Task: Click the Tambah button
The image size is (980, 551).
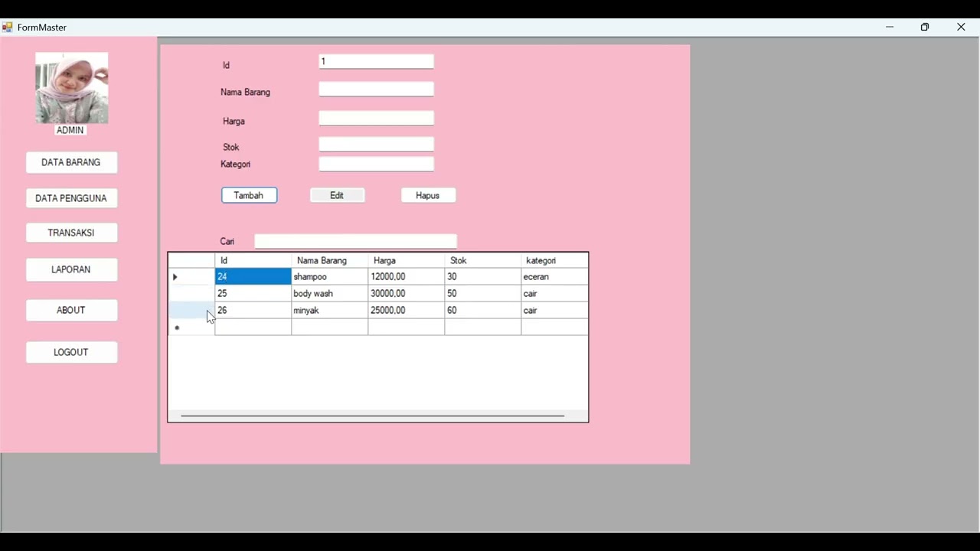Action: pos(249,196)
